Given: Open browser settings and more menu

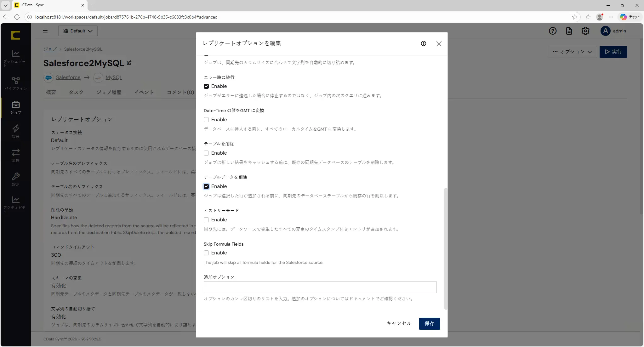Looking at the screenshot, I should (611, 17).
